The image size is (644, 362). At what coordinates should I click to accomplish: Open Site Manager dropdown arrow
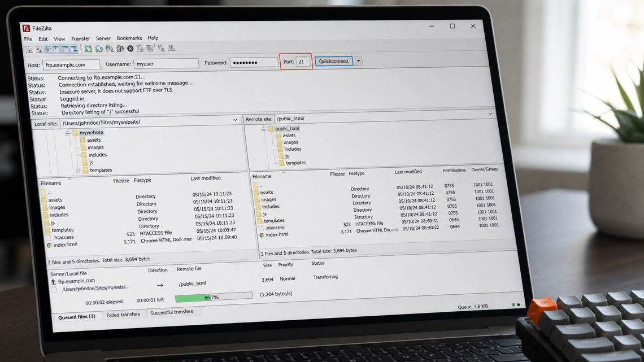(38, 50)
